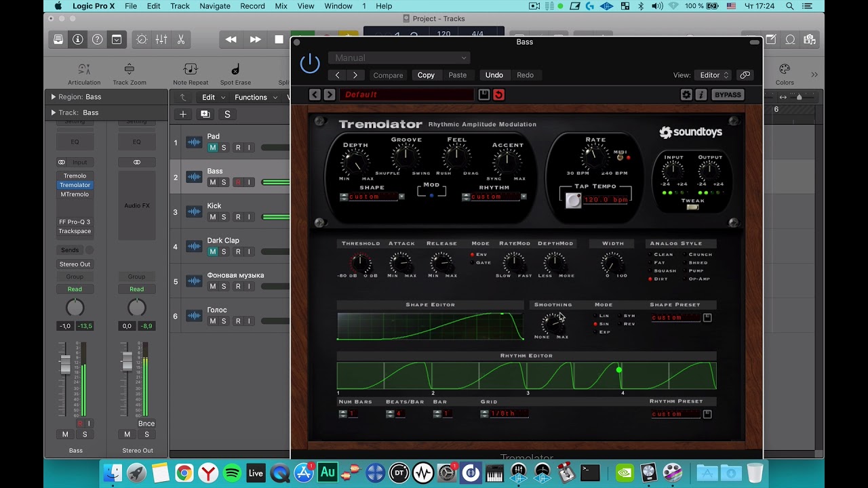Click the red revert preset icon
This screenshot has width=868, height=488.
pos(498,95)
